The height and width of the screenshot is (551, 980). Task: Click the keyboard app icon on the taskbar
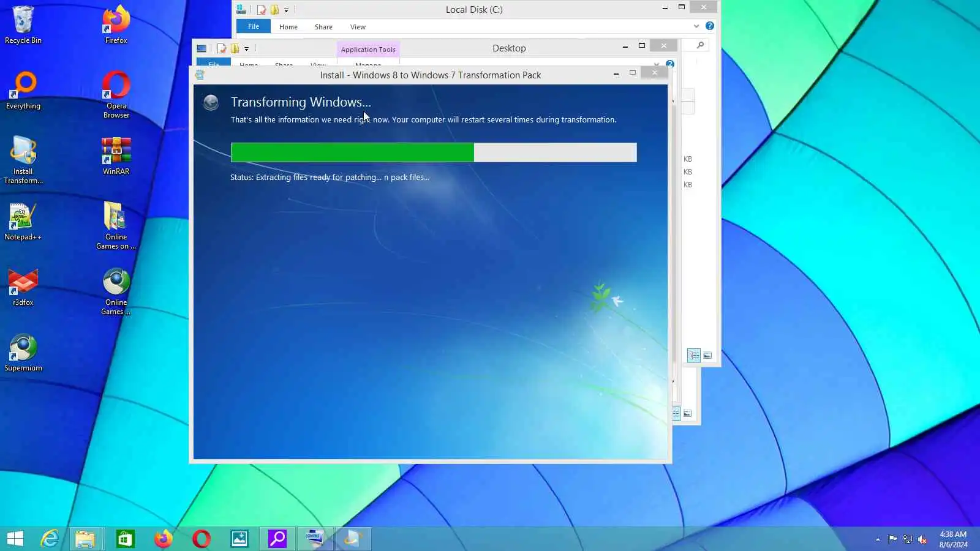point(315,539)
